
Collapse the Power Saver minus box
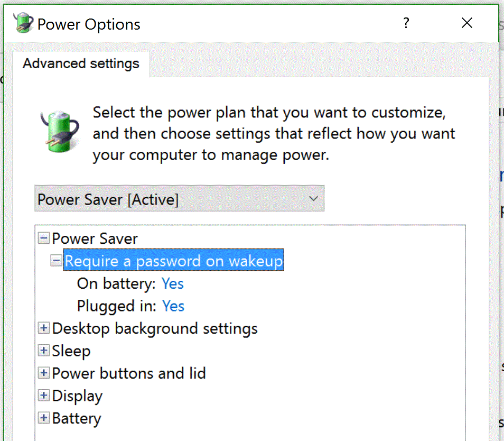pyautogui.click(x=43, y=238)
